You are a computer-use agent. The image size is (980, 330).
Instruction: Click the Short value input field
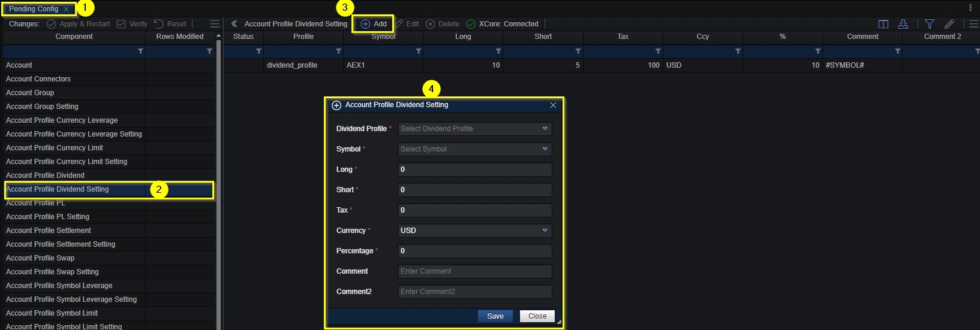coord(474,190)
